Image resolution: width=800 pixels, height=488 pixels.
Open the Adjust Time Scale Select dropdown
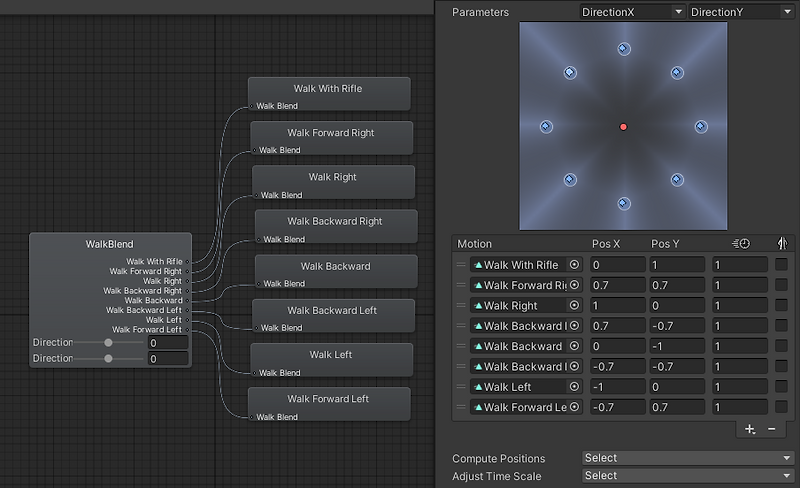pos(688,475)
